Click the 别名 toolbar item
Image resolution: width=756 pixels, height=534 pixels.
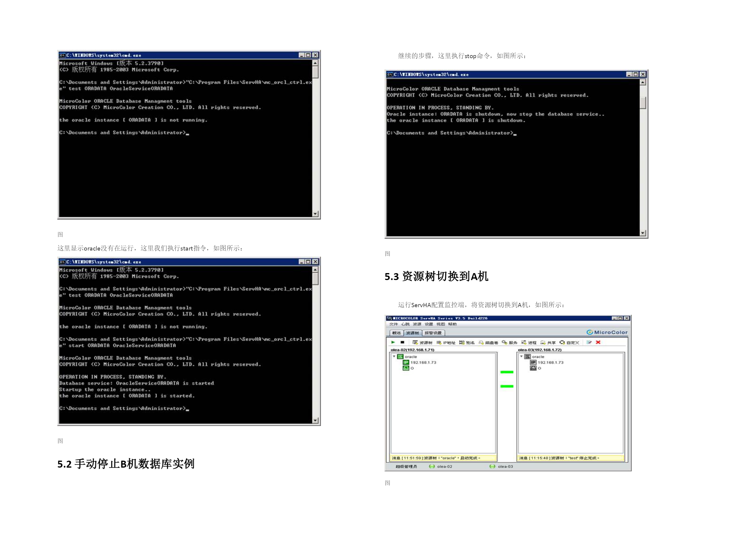[467, 343]
